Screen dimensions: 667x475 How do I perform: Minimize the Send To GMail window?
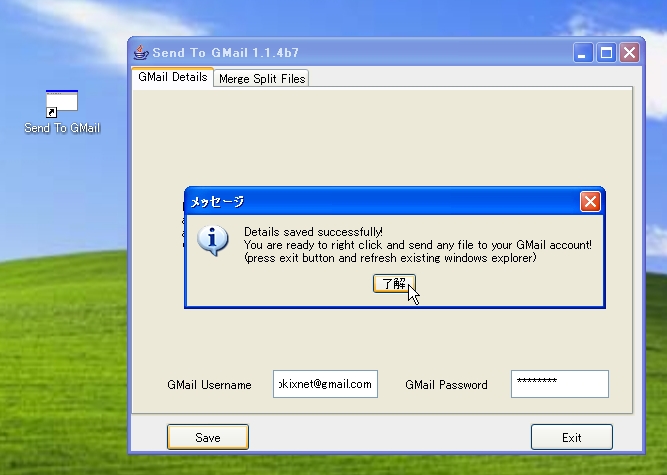click(x=583, y=53)
